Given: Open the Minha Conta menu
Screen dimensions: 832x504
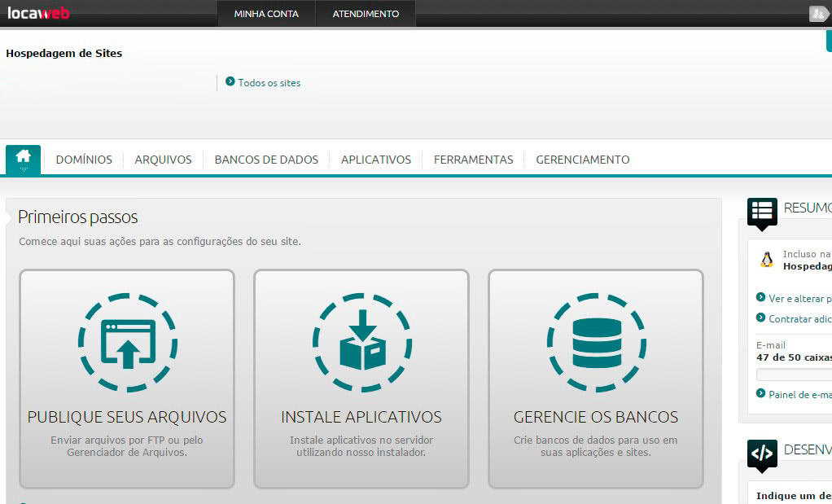Looking at the screenshot, I should click(x=266, y=14).
